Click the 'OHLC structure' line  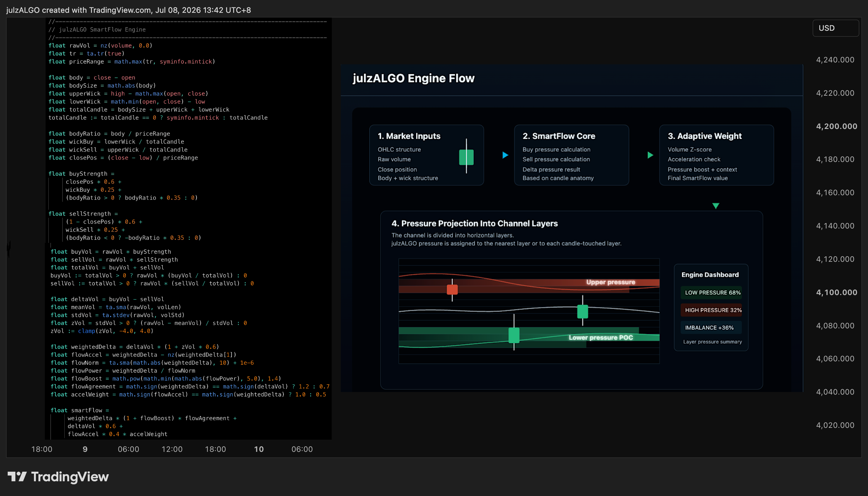click(x=399, y=149)
